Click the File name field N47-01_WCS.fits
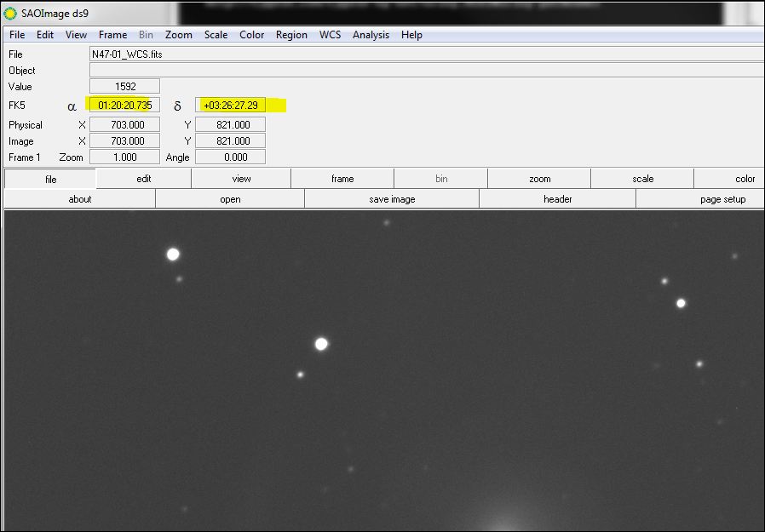Viewport: 765px width, 532px height. point(426,54)
